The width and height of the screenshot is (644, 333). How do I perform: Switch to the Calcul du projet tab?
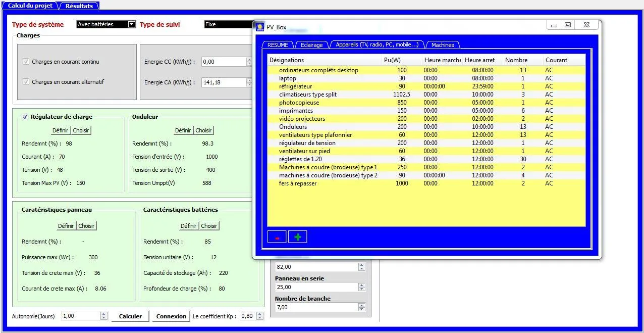pyautogui.click(x=30, y=6)
